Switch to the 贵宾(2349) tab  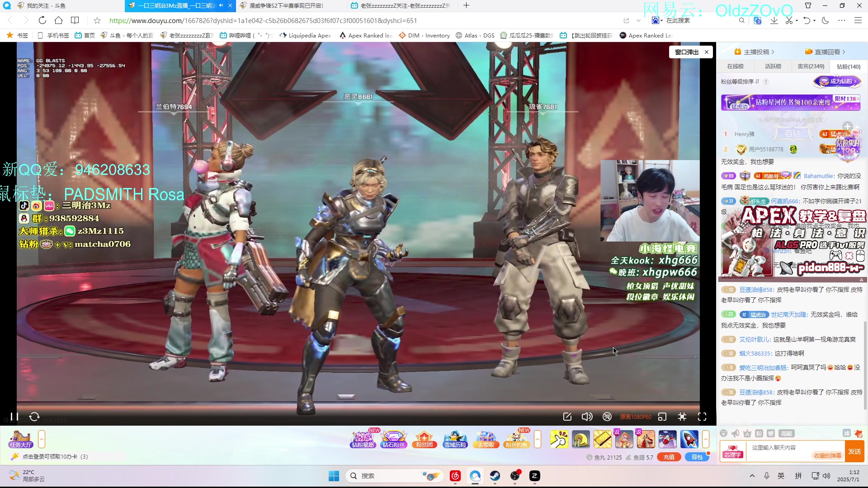(x=811, y=66)
